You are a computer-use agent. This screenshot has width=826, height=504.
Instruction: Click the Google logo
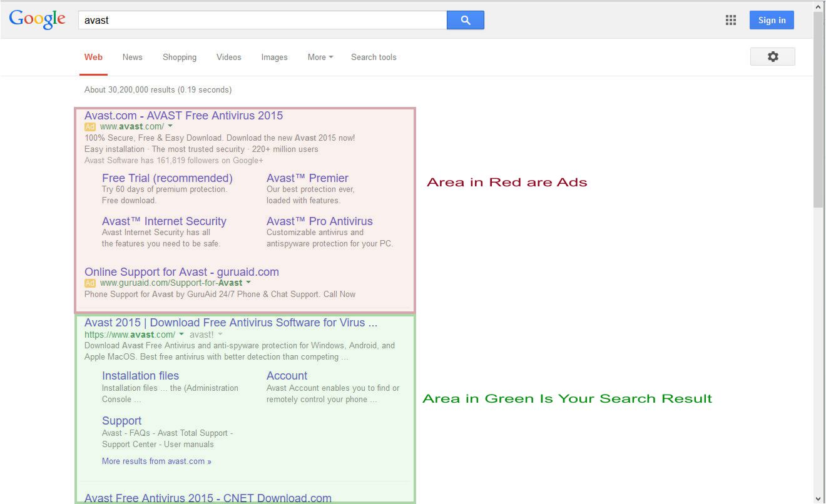click(x=38, y=20)
